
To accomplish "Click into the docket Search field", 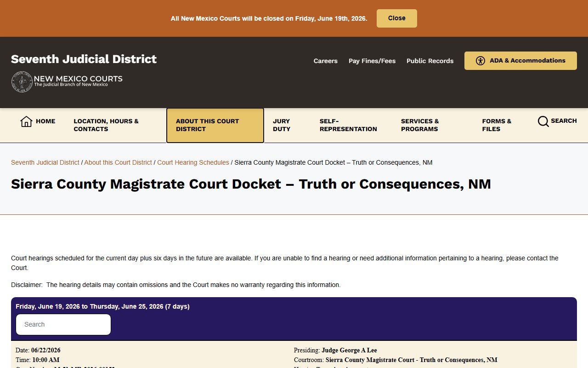I will click(63, 324).
